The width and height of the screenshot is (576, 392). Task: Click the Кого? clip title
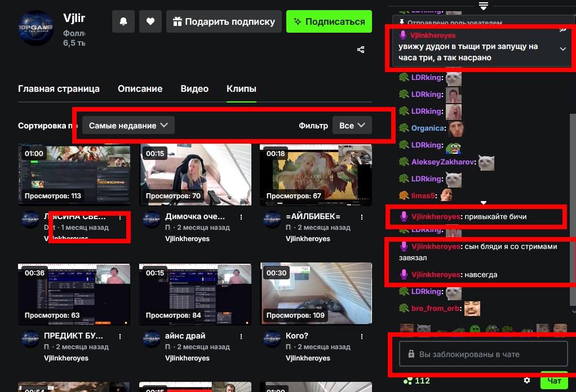click(297, 336)
